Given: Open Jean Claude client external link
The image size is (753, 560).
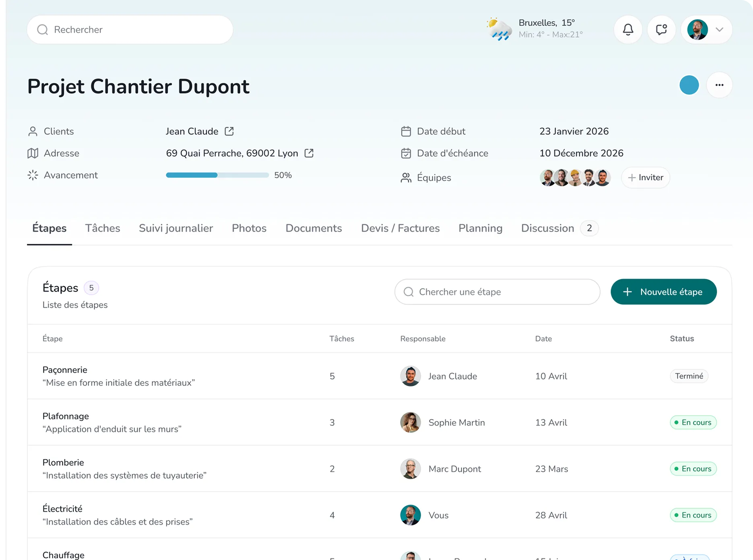Looking at the screenshot, I should (229, 131).
